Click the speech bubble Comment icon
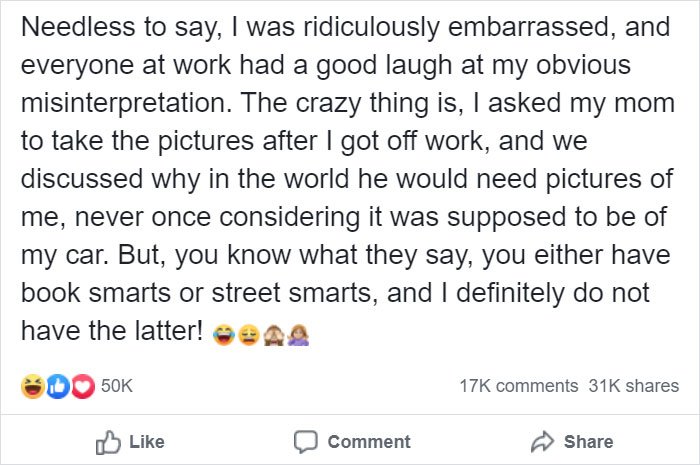Image resolution: width=700 pixels, height=465 pixels. point(306,442)
